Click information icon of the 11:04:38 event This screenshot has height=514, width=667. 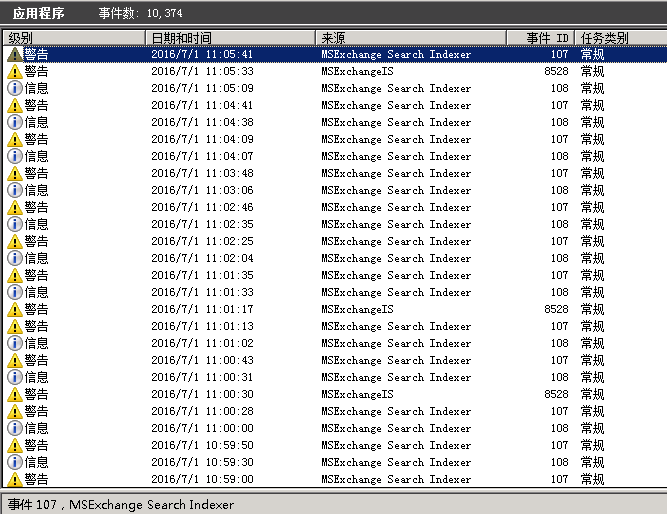(14, 123)
